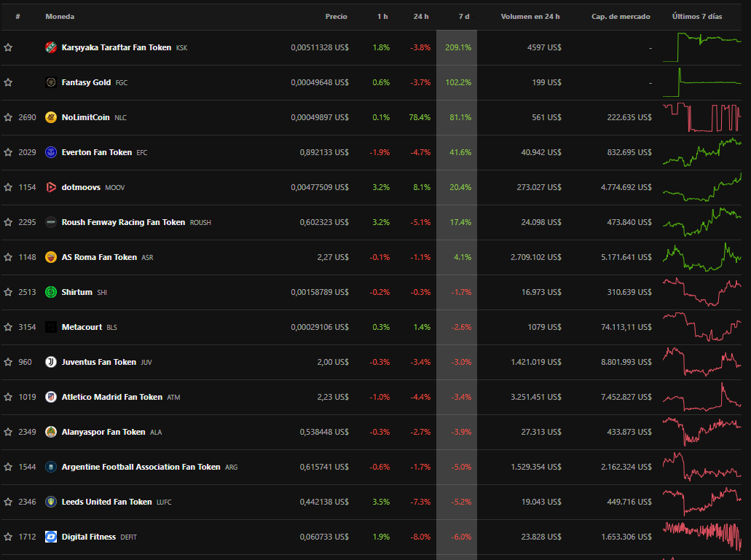751x560 pixels.
Task: Sort by Precio column header
Action: point(337,16)
